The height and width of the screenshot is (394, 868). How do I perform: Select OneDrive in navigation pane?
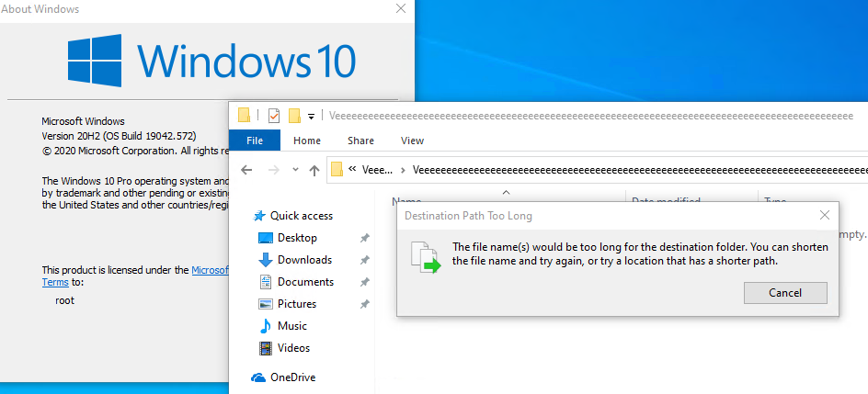pyautogui.click(x=292, y=377)
